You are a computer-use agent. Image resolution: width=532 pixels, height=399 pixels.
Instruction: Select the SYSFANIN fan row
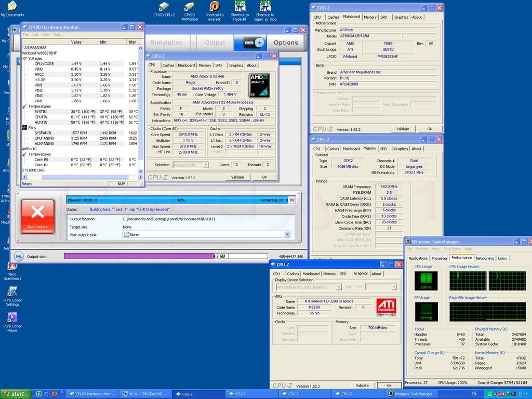tap(79, 133)
